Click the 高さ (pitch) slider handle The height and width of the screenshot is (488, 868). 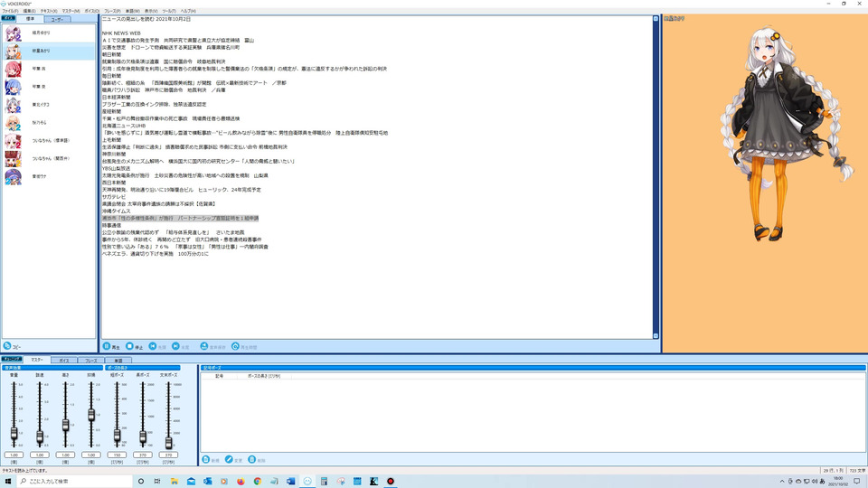65,425
